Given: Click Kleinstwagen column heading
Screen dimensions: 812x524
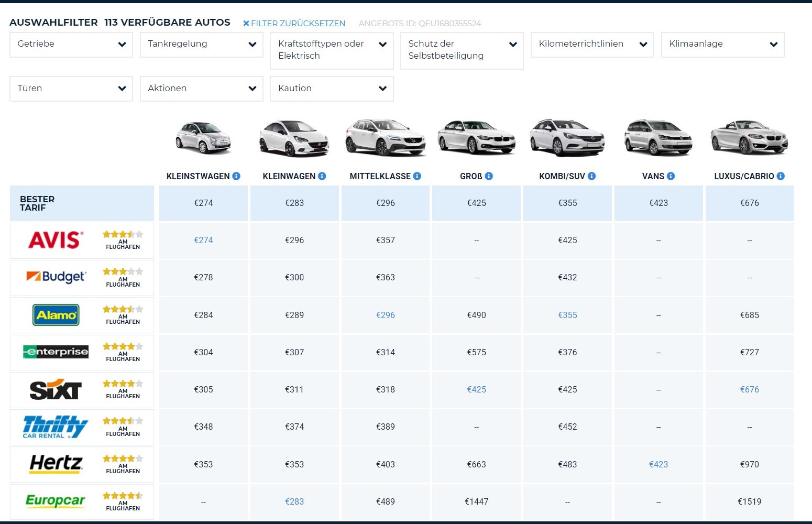Looking at the screenshot, I should (x=198, y=176).
